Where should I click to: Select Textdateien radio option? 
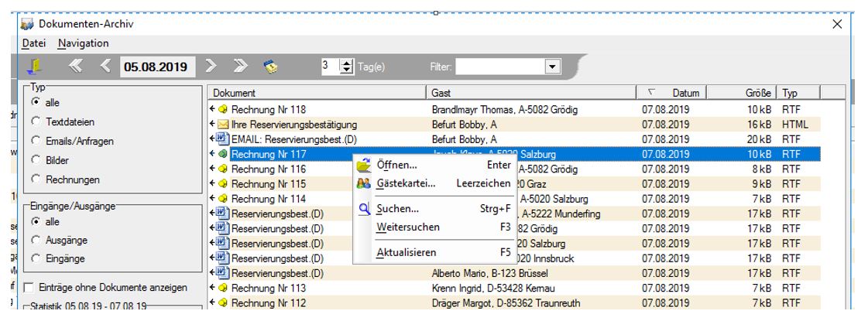36,121
